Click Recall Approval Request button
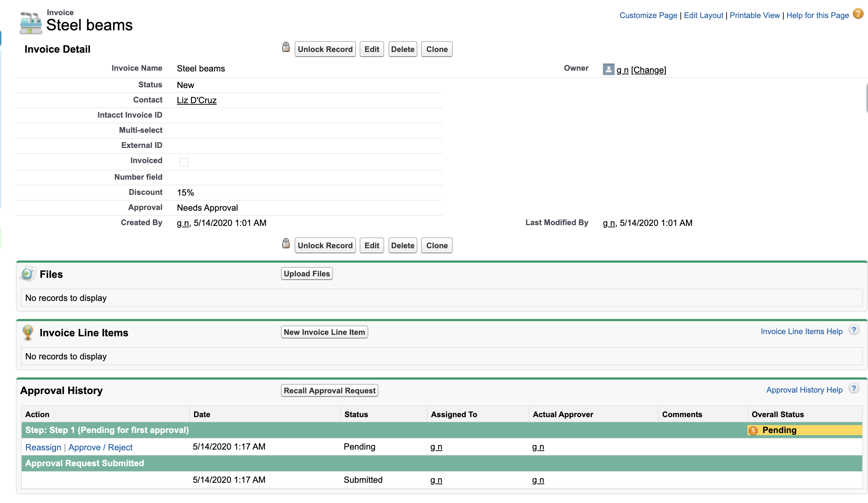Viewport: 868px width, 503px height. pyautogui.click(x=329, y=390)
